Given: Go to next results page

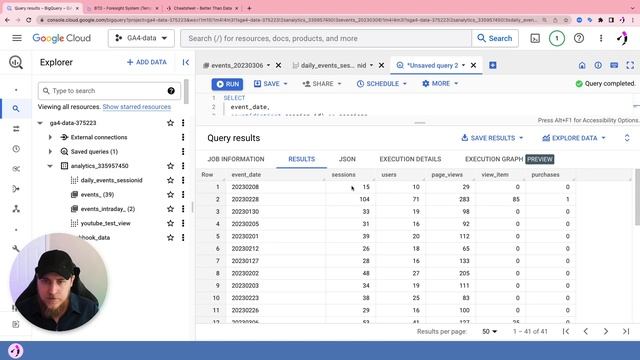Looking at the screenshot, I should [606, 331].
